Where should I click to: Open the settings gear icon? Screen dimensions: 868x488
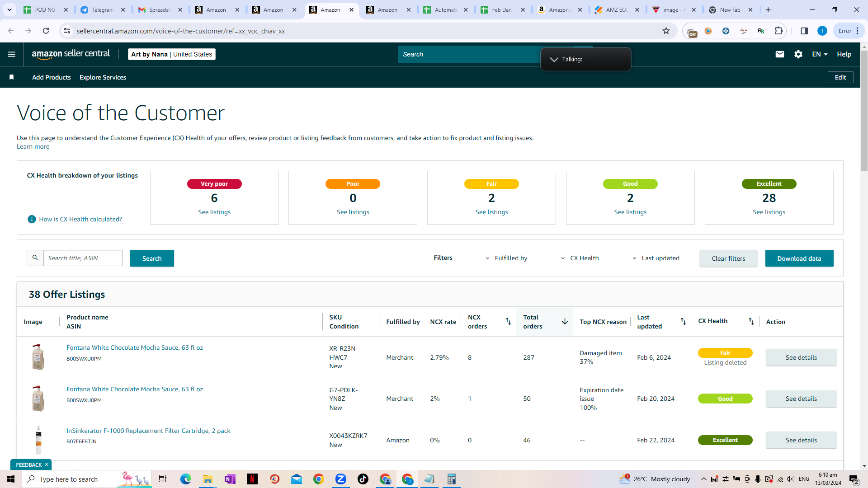coord(798,54)
